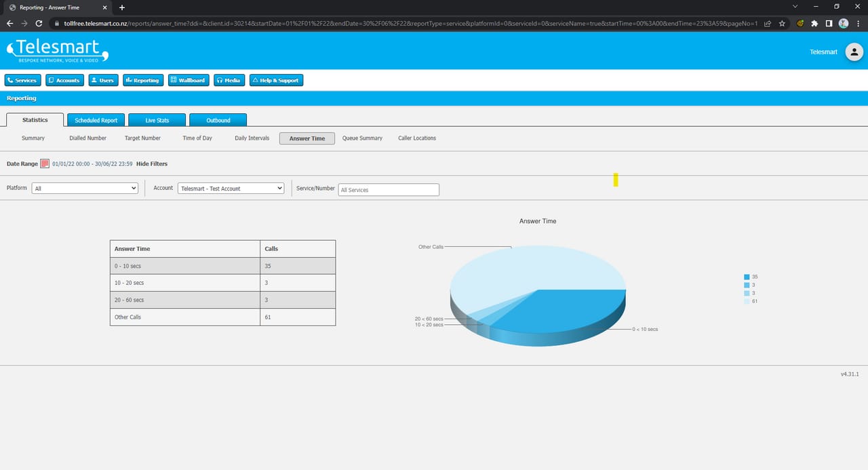
Task: Switch to the Scheduled Report tab
Action: click(96, 120)
